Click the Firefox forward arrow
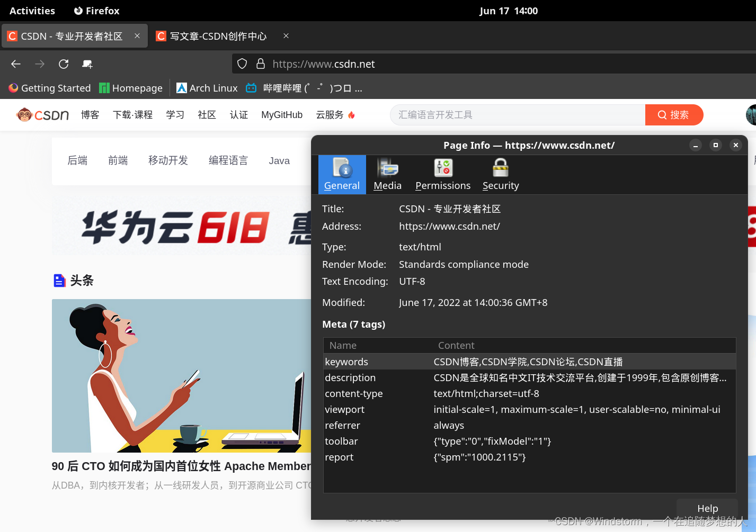Image resolution: width=756 pixels, height=532 pixels. (40, 64)
